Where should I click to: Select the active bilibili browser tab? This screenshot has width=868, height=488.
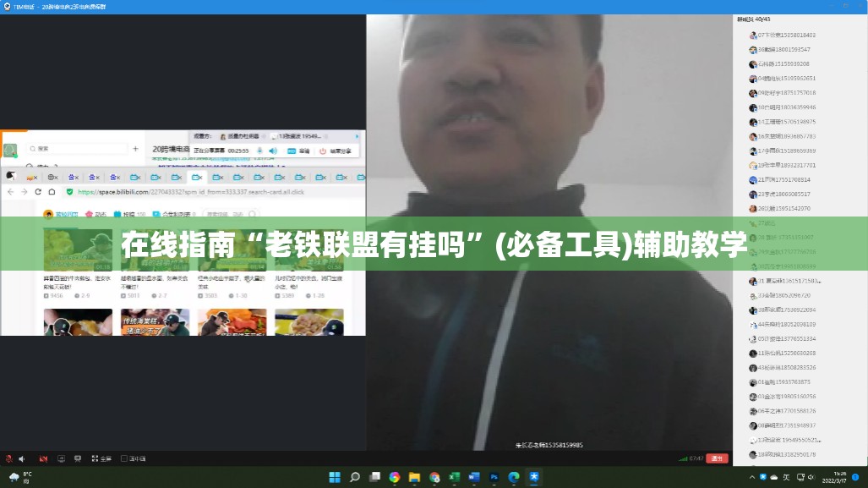[x=197, y=178]
